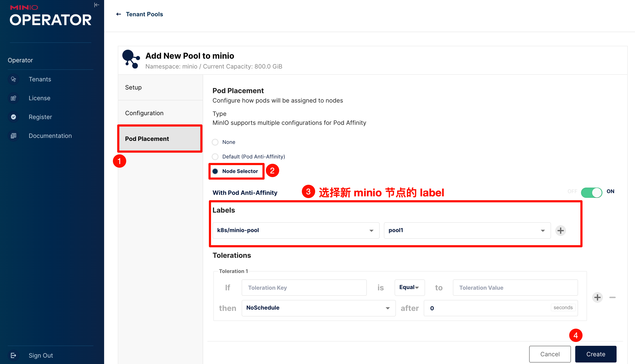Add a new toleration row
The height and width of the screenshot is (364, 635).
pos(597,297)
